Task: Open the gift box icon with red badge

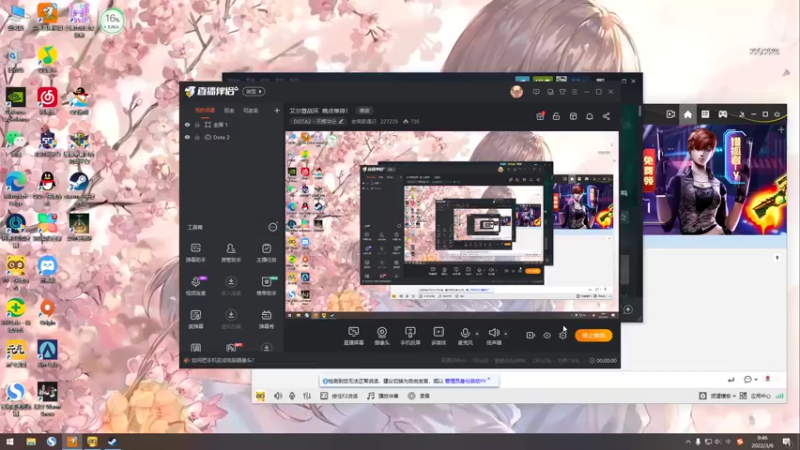Action: click(540, 116)
